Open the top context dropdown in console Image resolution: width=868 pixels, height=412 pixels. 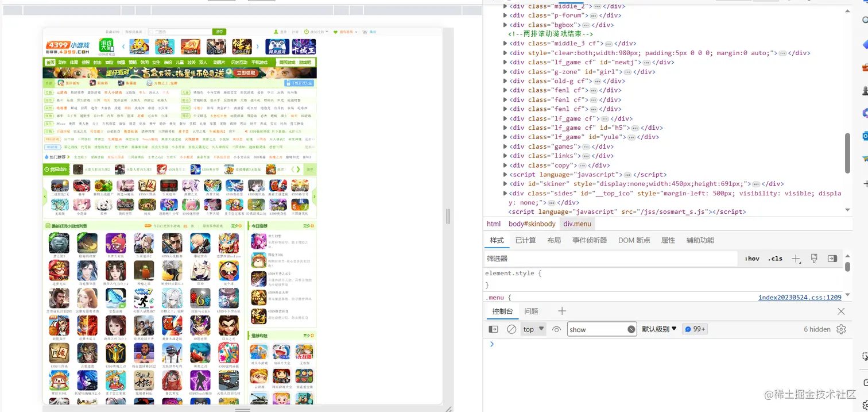coord(533,329)
